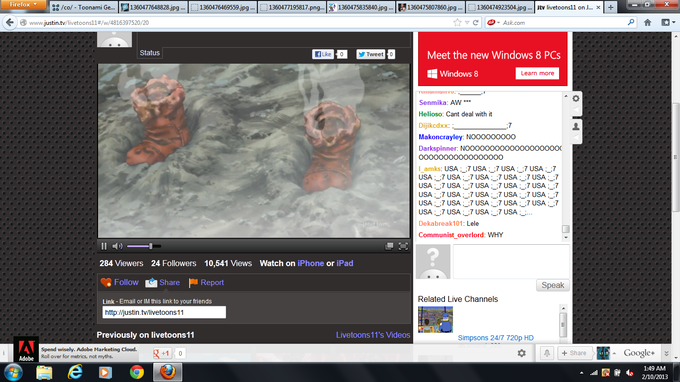
Task: Open the Share option
Action: [x=169, y=282]
